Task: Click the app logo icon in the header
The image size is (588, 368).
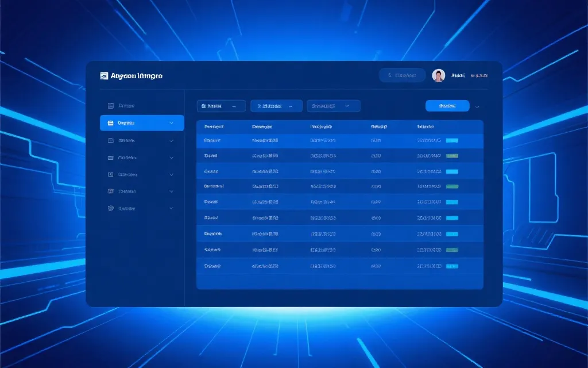Action: pyautogui.click(x=104, y=76)
